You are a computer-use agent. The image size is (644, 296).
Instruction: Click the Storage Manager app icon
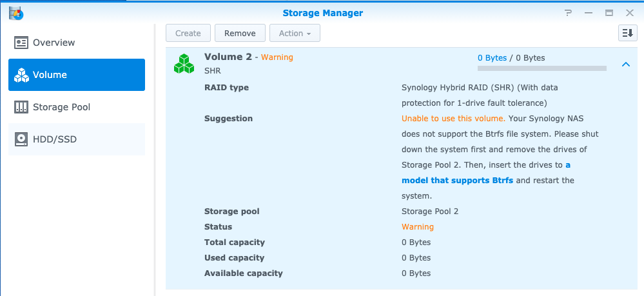pos(16,13)
